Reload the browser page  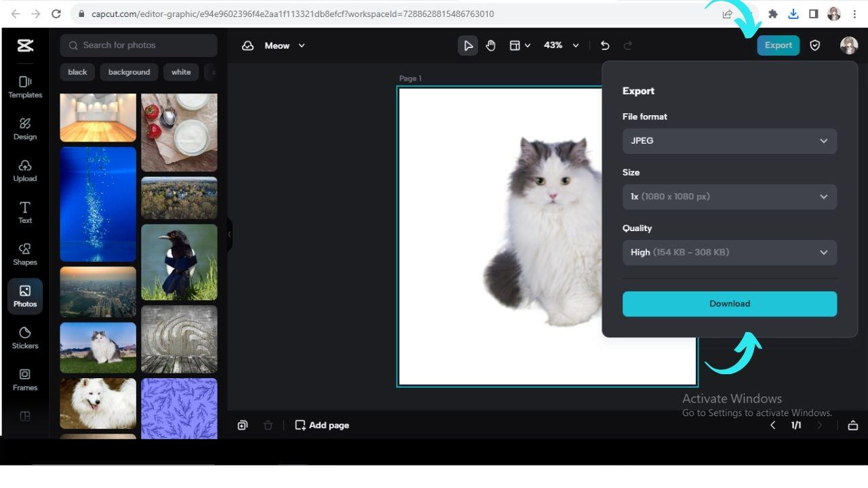(x=56, y=14)
